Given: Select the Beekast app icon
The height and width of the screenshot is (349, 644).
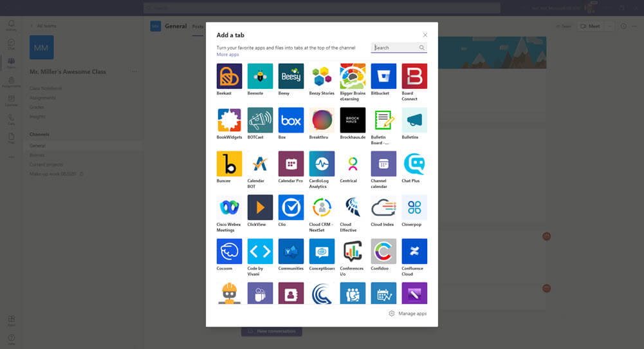Looking at the screenshot, I should (x=229, y=76).
